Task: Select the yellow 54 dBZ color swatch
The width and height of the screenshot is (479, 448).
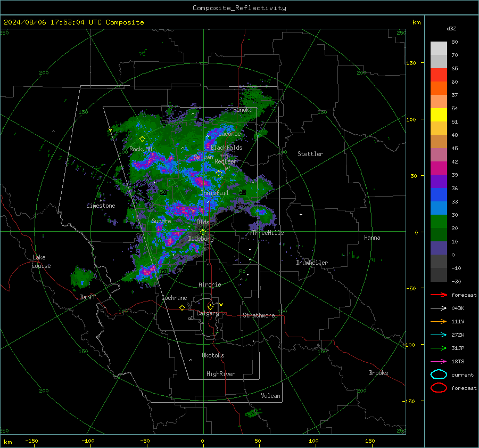Action: (x=439, y=115)
